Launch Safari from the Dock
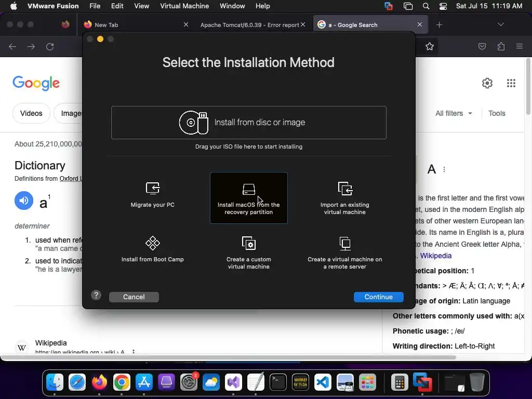Viewport: 532px width, 399px height. (x=77, y=382)
